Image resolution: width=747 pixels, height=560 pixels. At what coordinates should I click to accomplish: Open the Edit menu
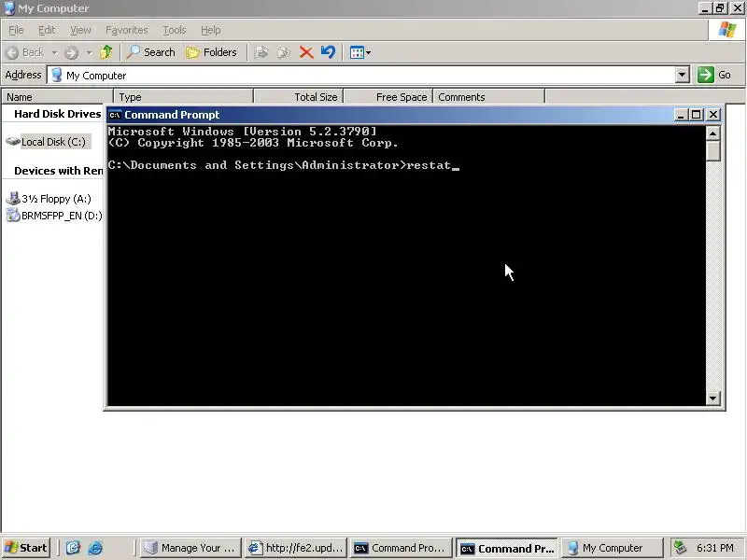[47, 30]
